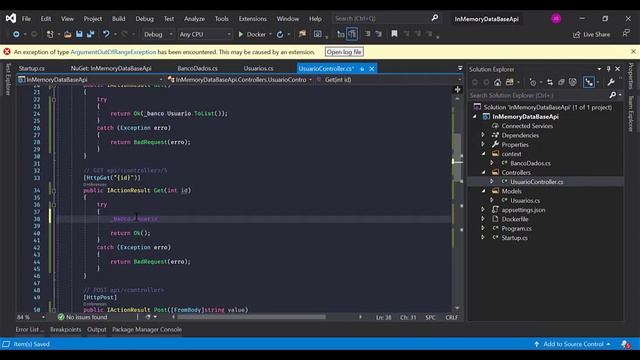The height and width of the screenshot is (360, 640).
Task: Click the feedback icon below the window controls
Action: click(626, 33)
